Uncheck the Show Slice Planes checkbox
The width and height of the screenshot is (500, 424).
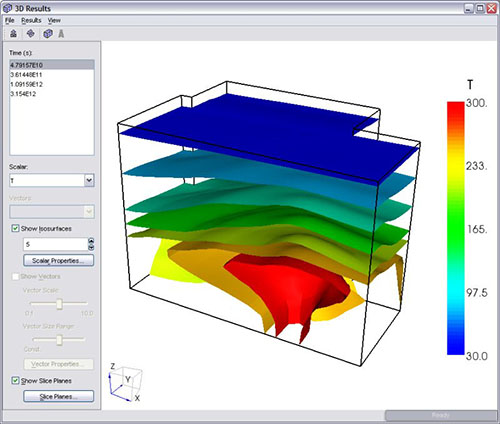(15, 380)
